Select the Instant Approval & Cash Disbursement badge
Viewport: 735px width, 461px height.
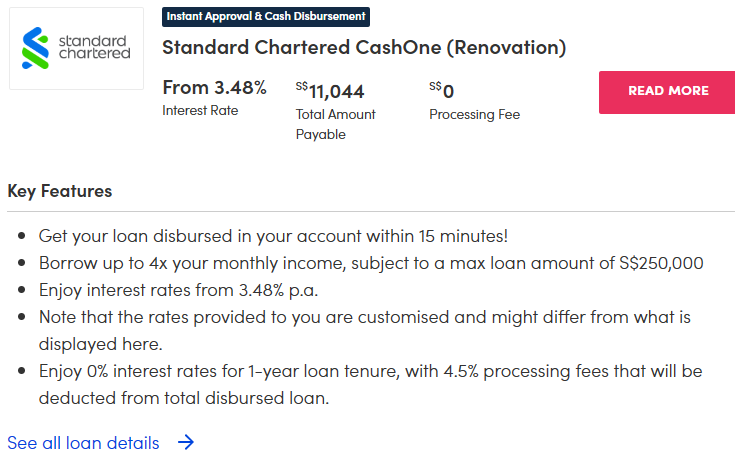coord(266,17)
